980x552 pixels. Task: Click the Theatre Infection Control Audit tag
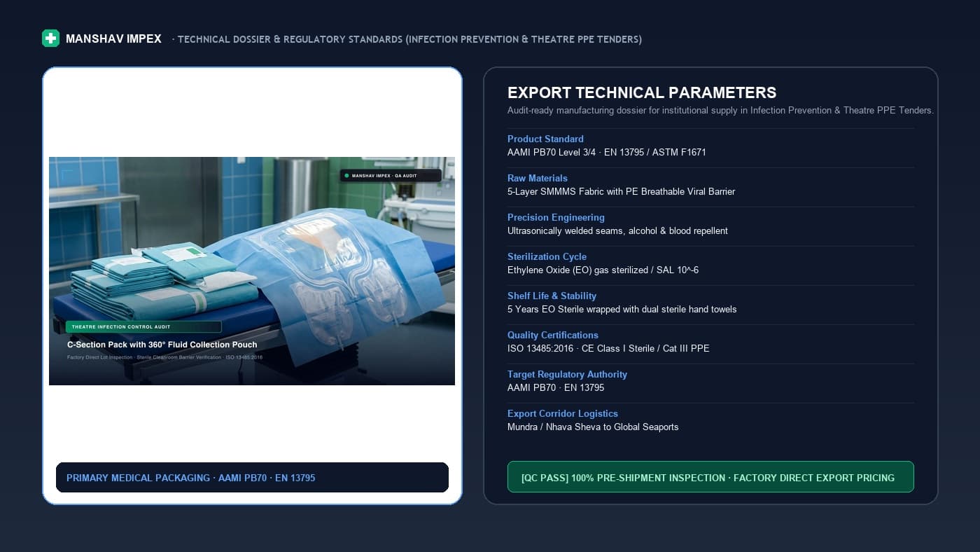143,326
